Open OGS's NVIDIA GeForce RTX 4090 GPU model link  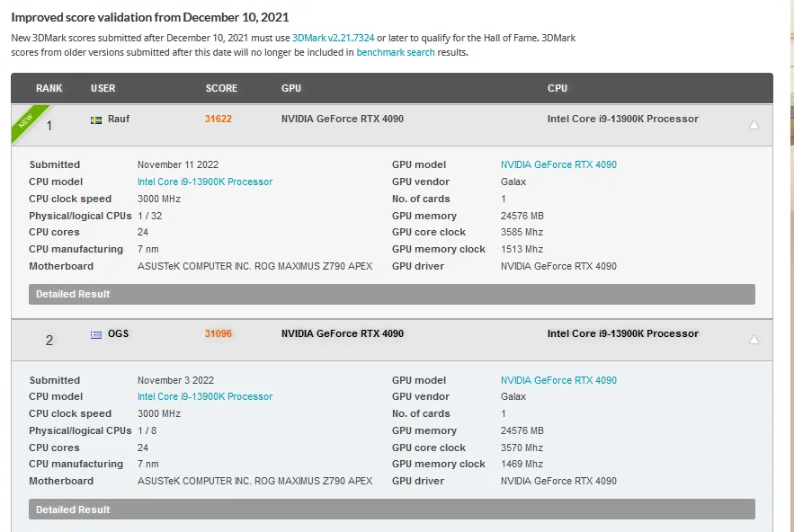(558, 380)
